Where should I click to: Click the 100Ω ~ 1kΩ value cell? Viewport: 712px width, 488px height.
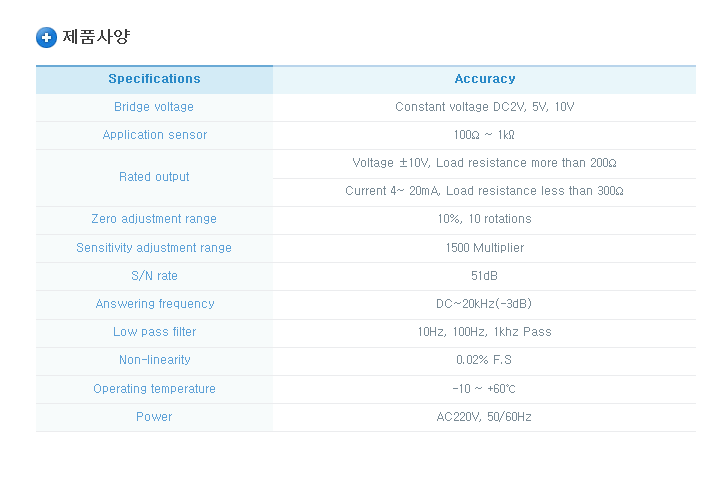click(x=485, y=135)
